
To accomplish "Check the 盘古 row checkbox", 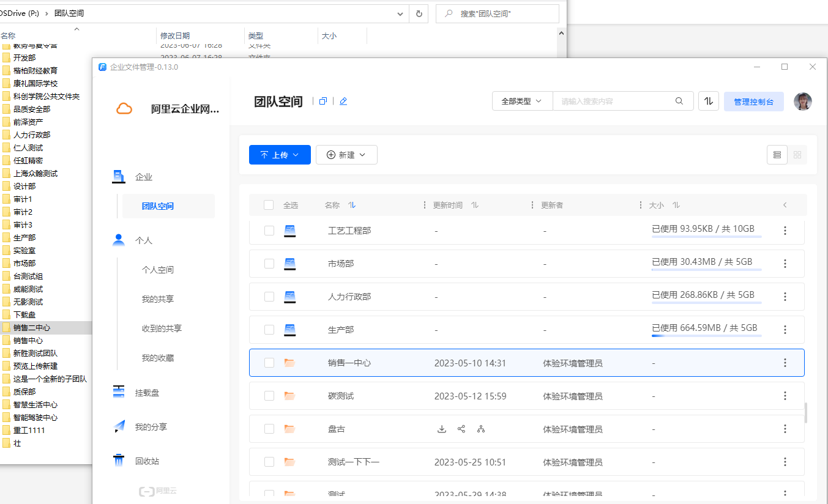I will point(269,429).
